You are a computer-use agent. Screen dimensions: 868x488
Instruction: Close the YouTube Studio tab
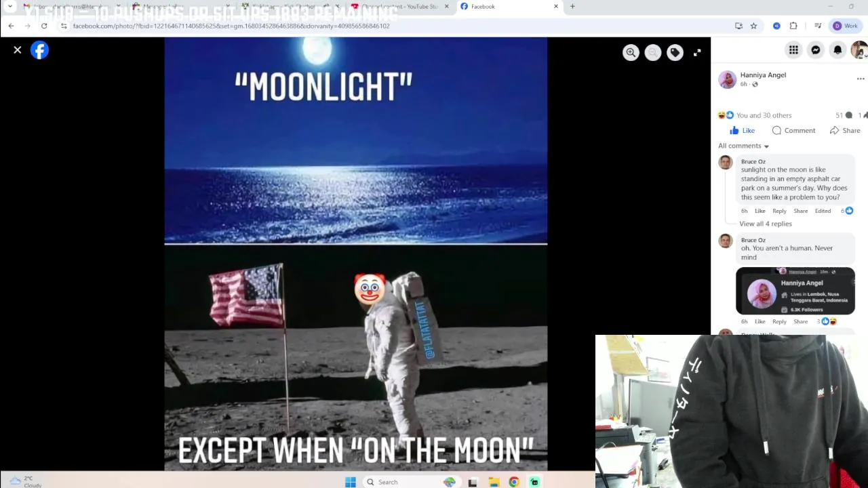pyautogui.click(x=446, y=7)
